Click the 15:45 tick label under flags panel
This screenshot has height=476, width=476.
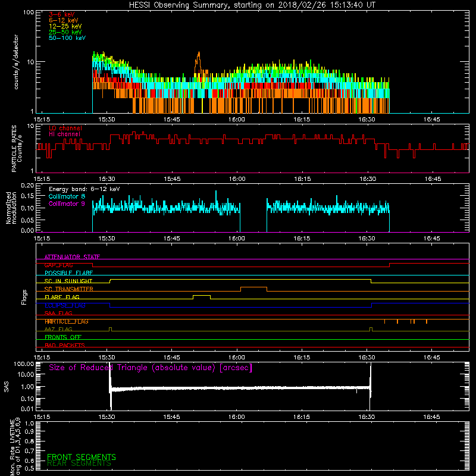tap(171, 358)
